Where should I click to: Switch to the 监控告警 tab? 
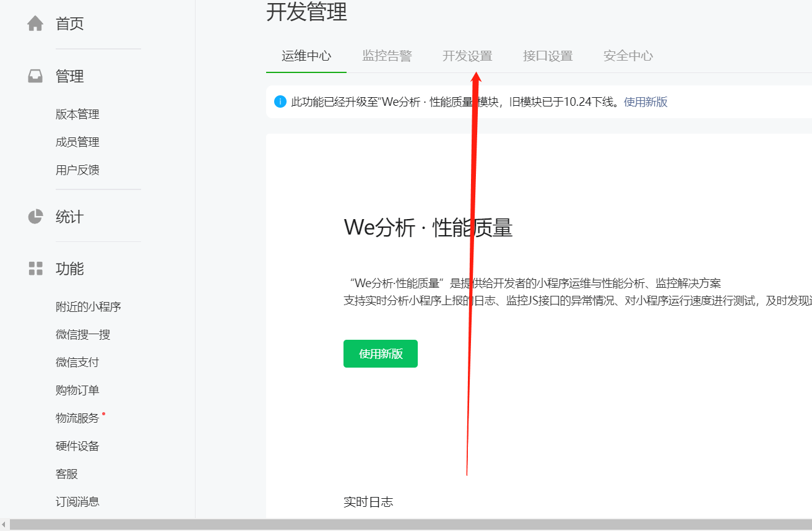click(x=387, y=56)
